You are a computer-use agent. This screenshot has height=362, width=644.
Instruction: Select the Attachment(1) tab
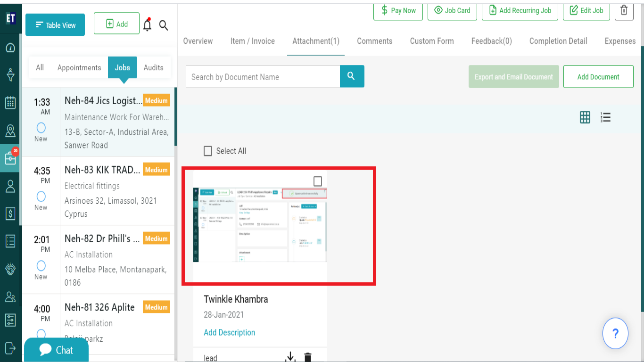(316, 41)
